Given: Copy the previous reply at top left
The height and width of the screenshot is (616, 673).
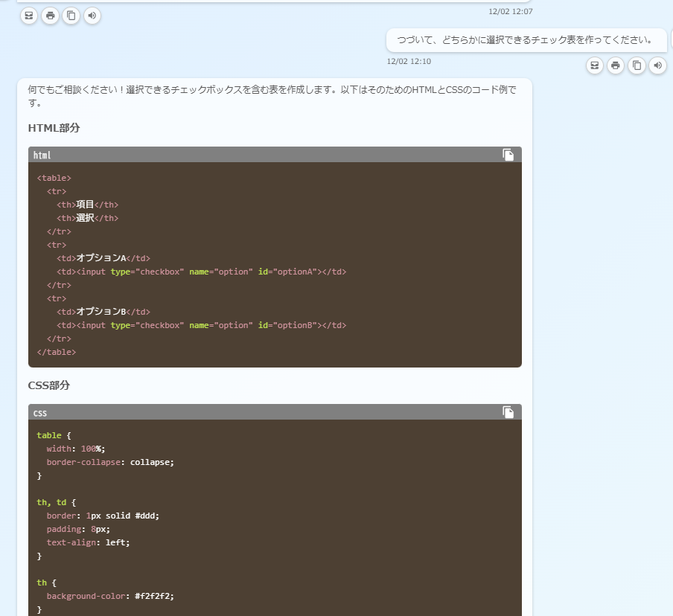Looking at the screenshot, I should 71,15.
